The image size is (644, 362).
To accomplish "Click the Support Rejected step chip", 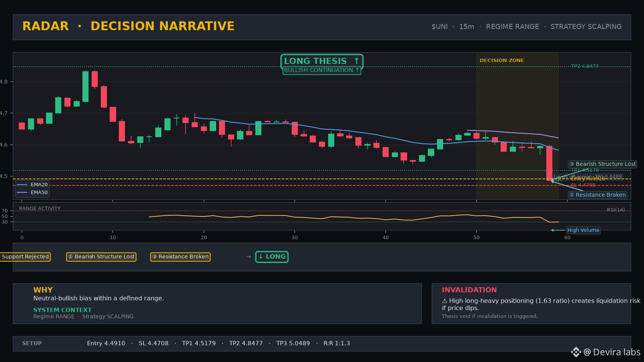I will click(25, 257).
